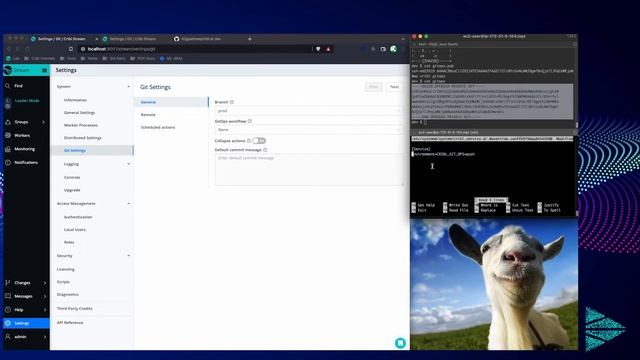Click the browser profile avatar icon
Image resolution: width=640 pixels, height=360 pixels.
393,49
